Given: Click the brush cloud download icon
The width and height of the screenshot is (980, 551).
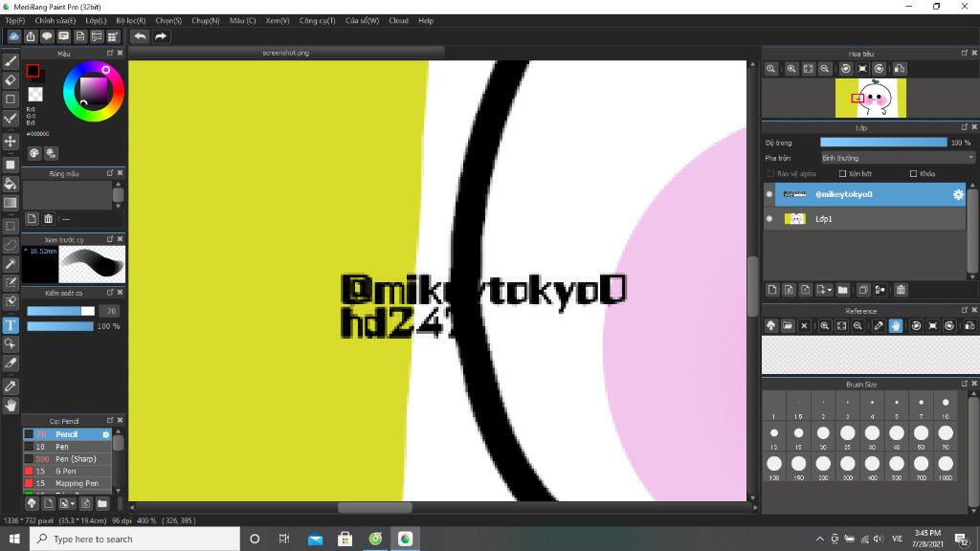Looking at the screenshot, I should (32, 503).
